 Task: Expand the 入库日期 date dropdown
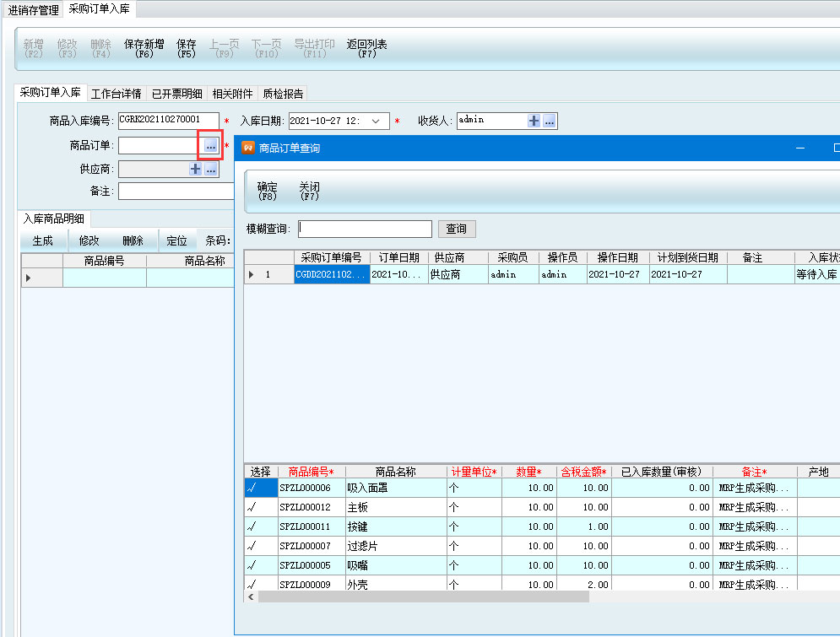[x=376, y=121]
